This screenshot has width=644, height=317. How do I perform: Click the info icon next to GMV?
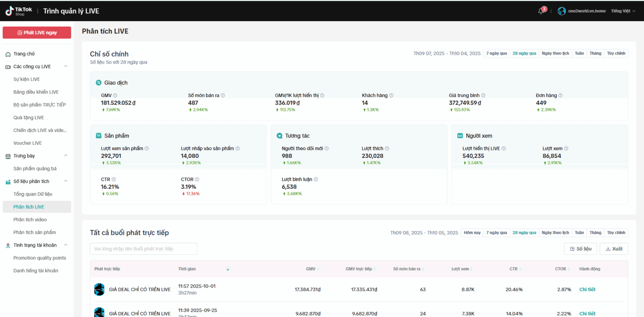click(115, 96)
